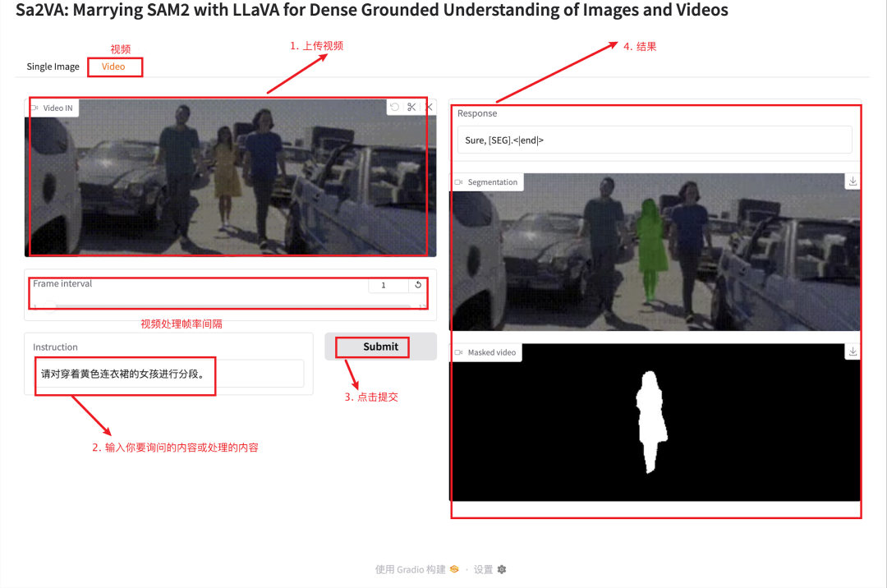Click the Response output textbox
Screen dimensions: 887x588
coord(655,140)
